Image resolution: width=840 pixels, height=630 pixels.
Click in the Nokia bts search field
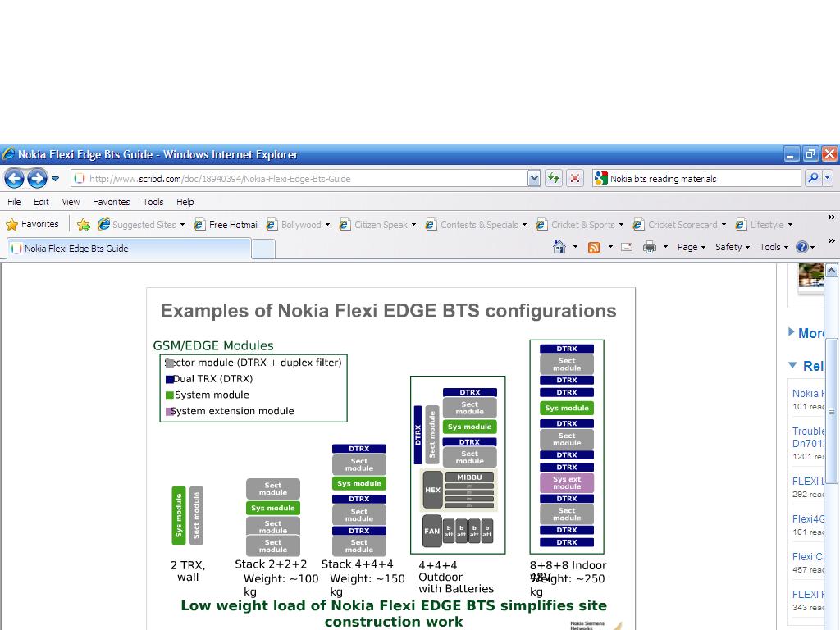click(x=701, y=178)
